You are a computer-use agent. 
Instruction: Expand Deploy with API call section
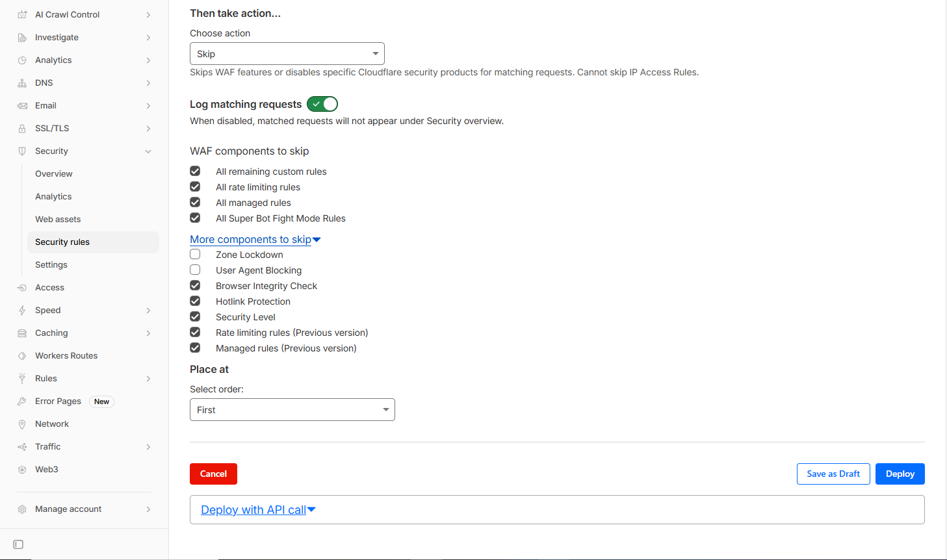click(x=259, y=510)
